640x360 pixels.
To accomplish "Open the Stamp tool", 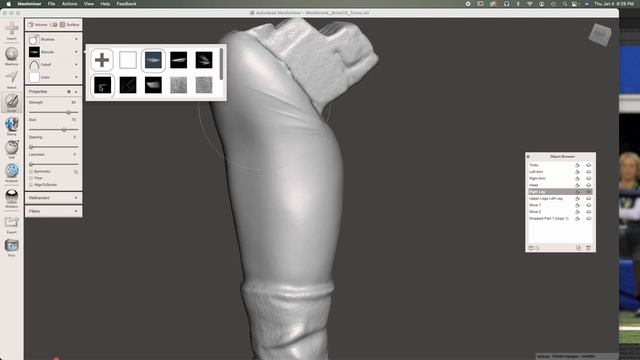I will [x=11, y=124].
